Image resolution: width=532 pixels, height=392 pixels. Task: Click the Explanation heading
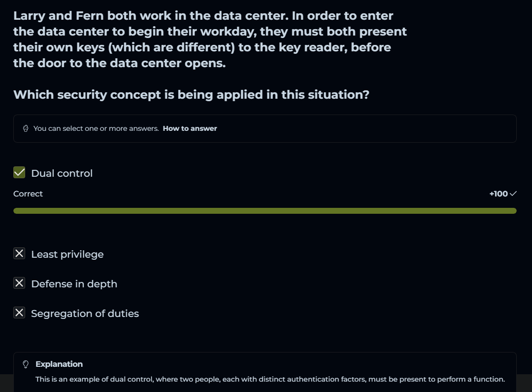[x=59, y=364]
